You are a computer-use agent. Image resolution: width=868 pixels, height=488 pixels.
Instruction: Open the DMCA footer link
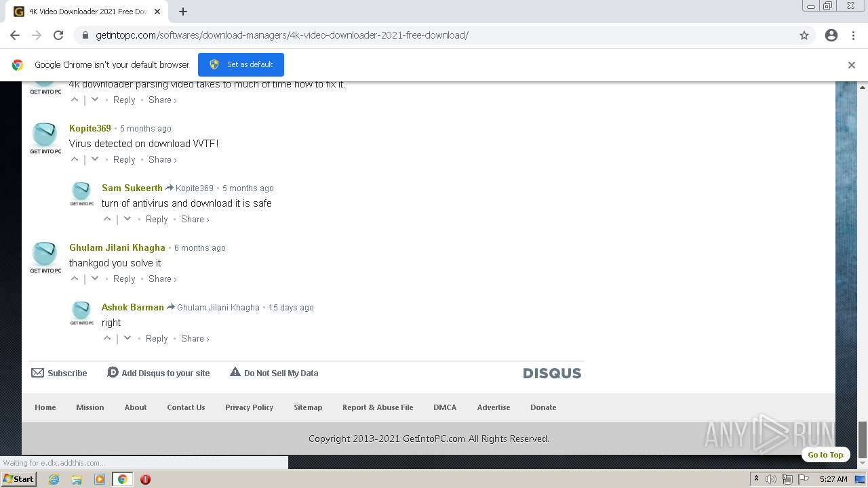pyautogui.click(x=445, y=407)
